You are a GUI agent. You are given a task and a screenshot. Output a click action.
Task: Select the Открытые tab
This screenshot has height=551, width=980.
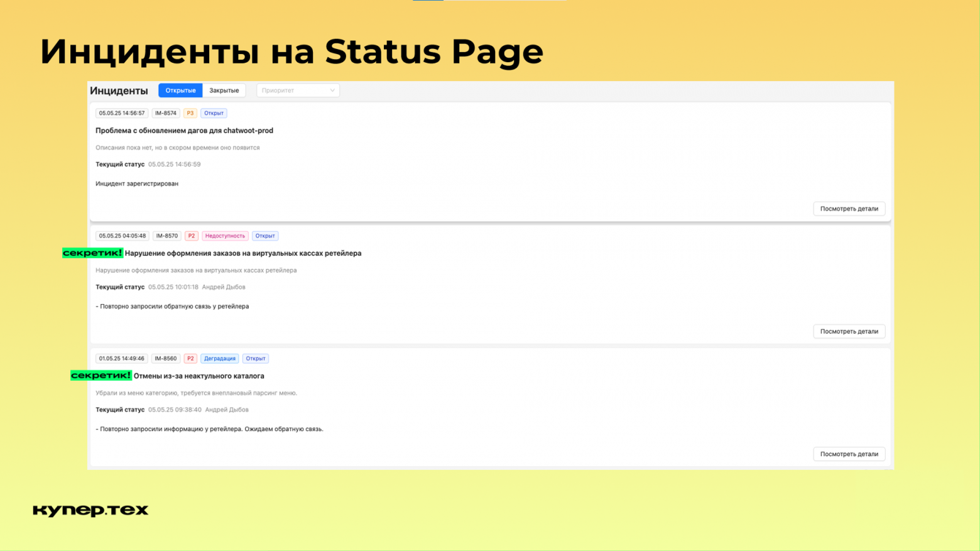[180, 90]
